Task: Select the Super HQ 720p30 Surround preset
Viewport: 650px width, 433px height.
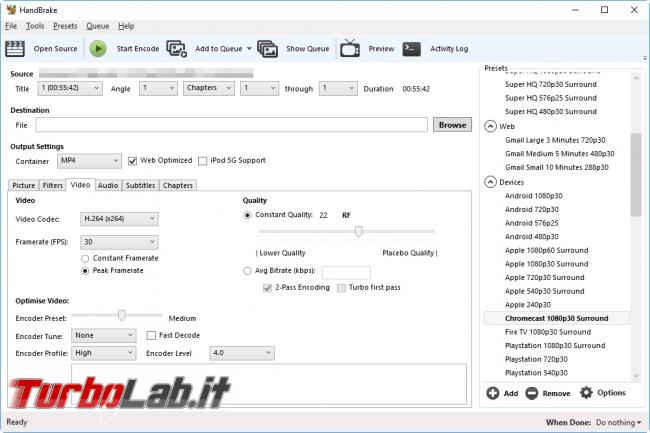Action: (x=551, y=84)
